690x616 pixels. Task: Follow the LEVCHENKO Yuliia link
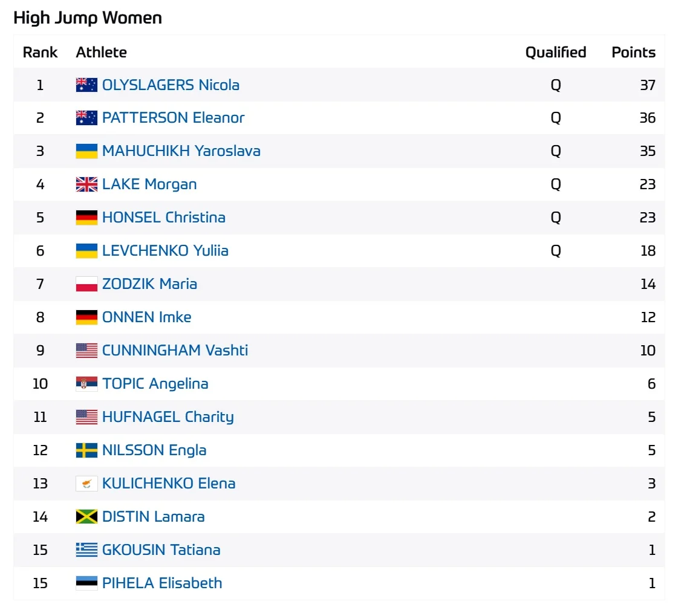[165, 251]
